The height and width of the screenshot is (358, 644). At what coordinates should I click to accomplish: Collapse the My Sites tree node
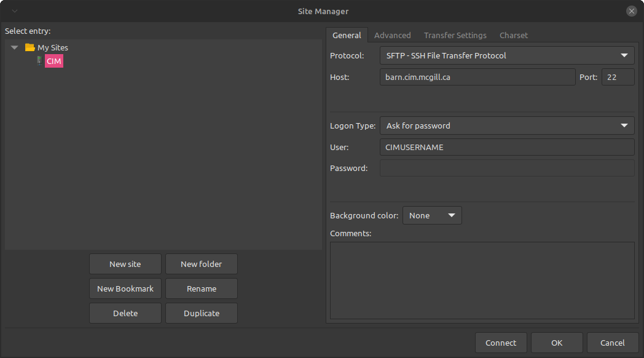(15, 47)
